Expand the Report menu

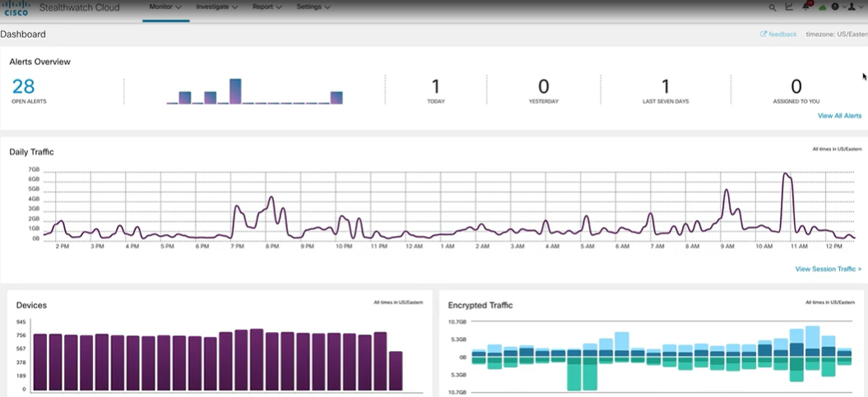pyautogui.click(x=267, y=7)
